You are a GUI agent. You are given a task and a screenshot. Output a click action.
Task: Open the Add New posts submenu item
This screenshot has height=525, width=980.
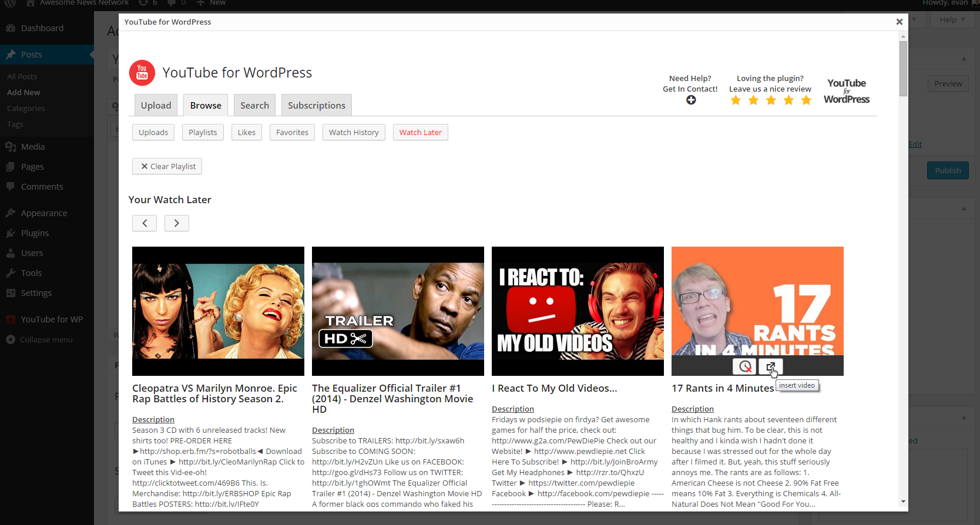click(x=24, y=92)
